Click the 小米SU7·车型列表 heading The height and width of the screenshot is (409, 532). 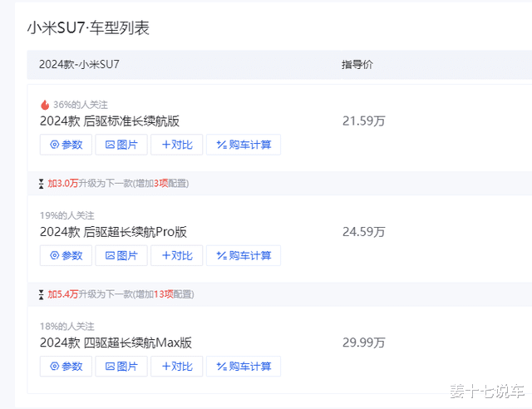click(88, 27)
